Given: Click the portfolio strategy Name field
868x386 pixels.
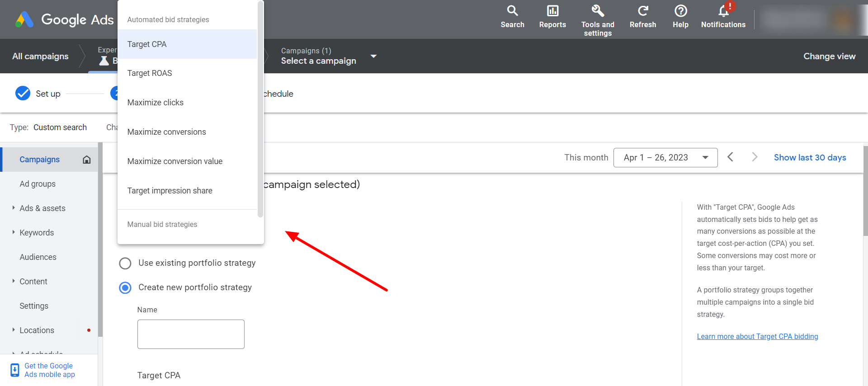Looking at the screenshot, I should coord(191,334).
